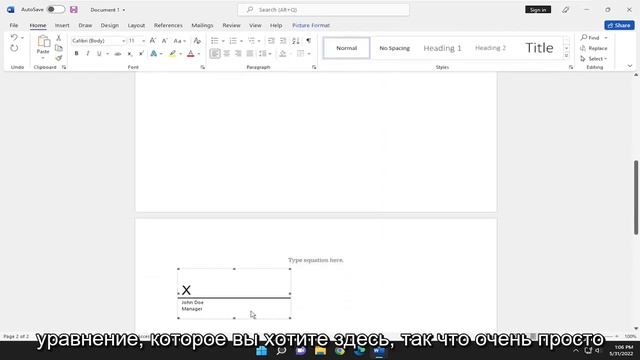Click the Sort icon
Viewport: 640px width, 360px height.
pyautogui.click(x=296, y=41)
